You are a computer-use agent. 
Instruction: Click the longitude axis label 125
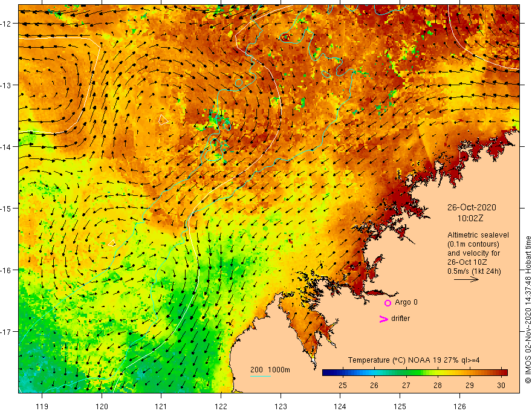point(400,406)
